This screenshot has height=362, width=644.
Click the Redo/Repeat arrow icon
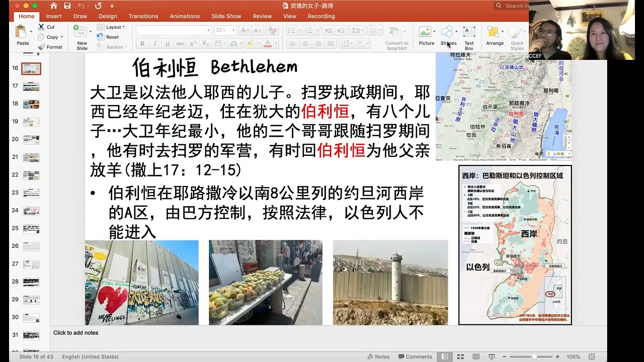pyautogui.click(x=98, y=6)
